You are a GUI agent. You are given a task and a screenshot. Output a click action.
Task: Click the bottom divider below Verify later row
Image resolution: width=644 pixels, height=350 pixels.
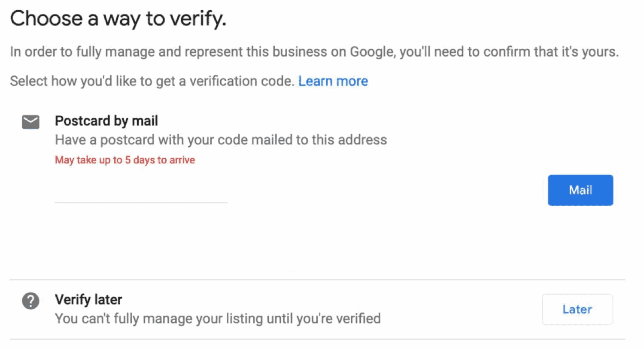(x=317, y=339)
